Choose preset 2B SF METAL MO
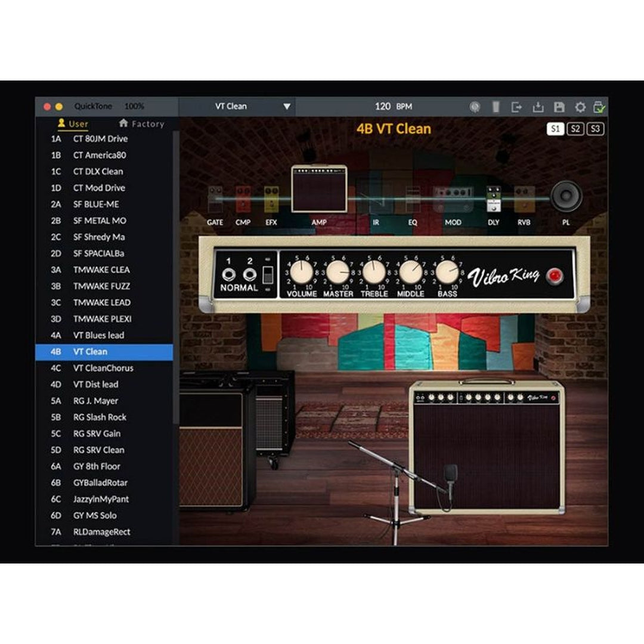Viewport: 644px width, 644px height. pos(99,221)
